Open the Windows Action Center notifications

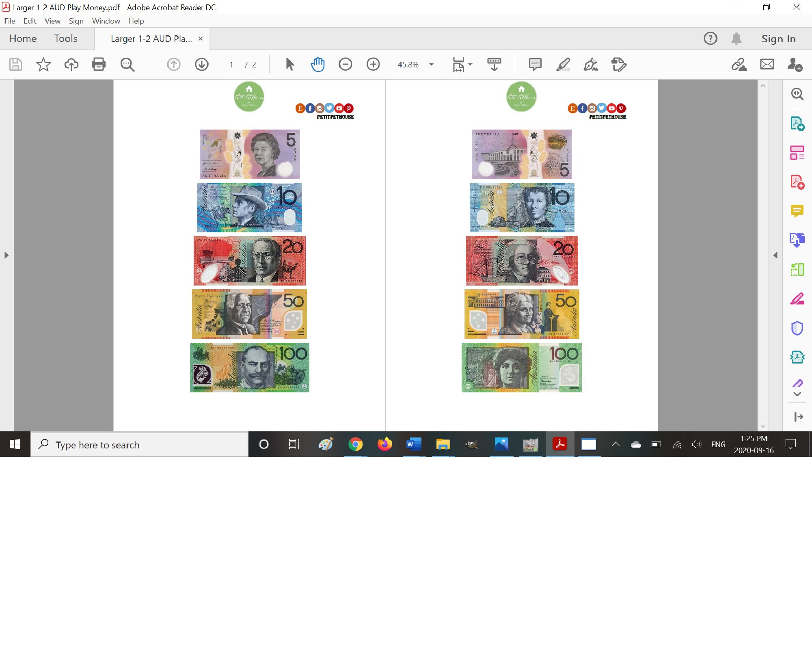790,444
